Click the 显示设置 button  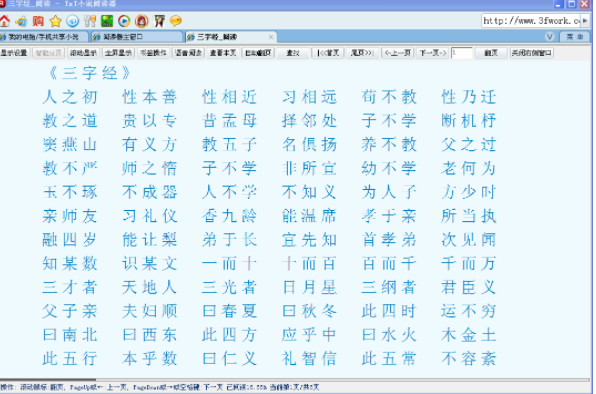14,53
